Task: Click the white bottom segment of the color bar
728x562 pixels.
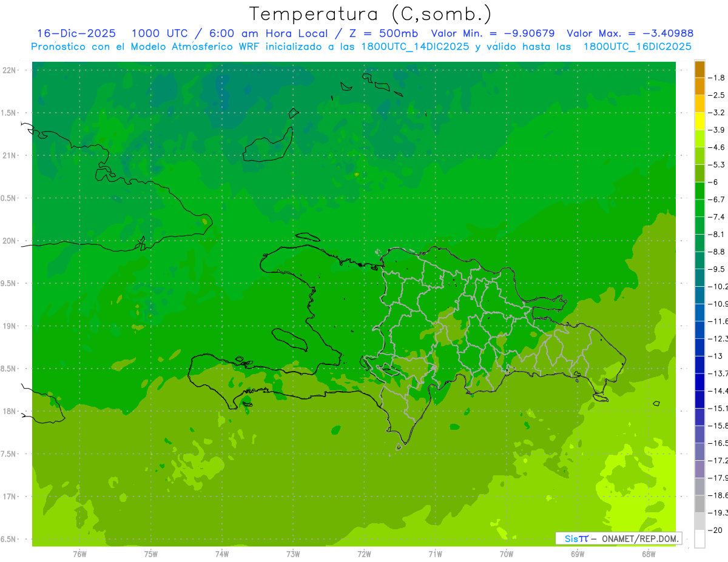Action: pos(699,538)
